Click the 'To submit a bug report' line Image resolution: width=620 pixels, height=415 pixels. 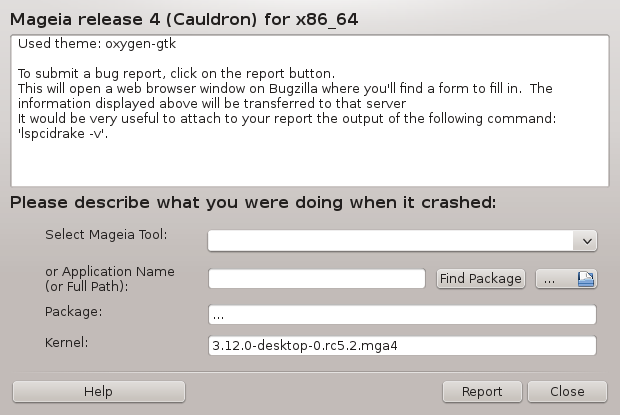pyautogui.click(x=176, y=74)
